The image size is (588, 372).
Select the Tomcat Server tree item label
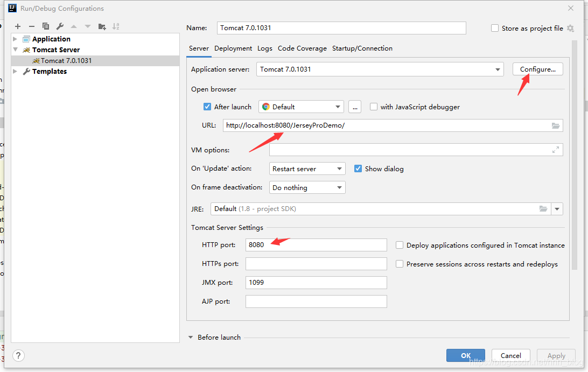click(56, 50)
